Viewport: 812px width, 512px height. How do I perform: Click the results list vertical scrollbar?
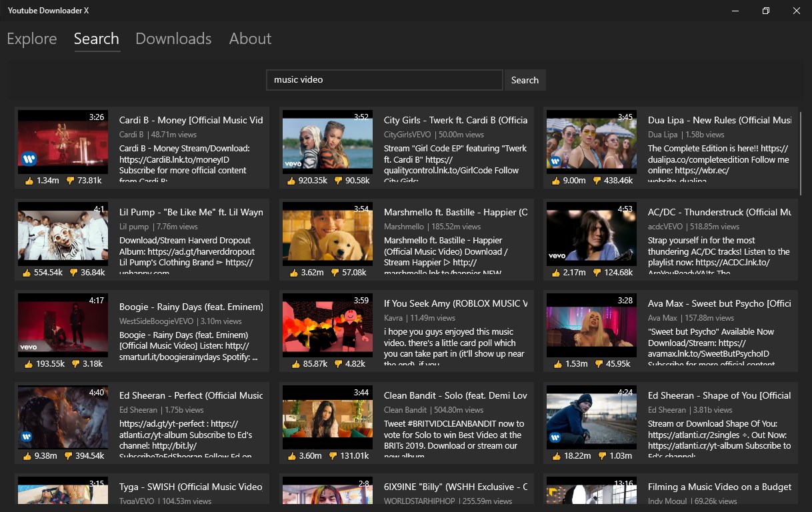click(x=801, y=153)
